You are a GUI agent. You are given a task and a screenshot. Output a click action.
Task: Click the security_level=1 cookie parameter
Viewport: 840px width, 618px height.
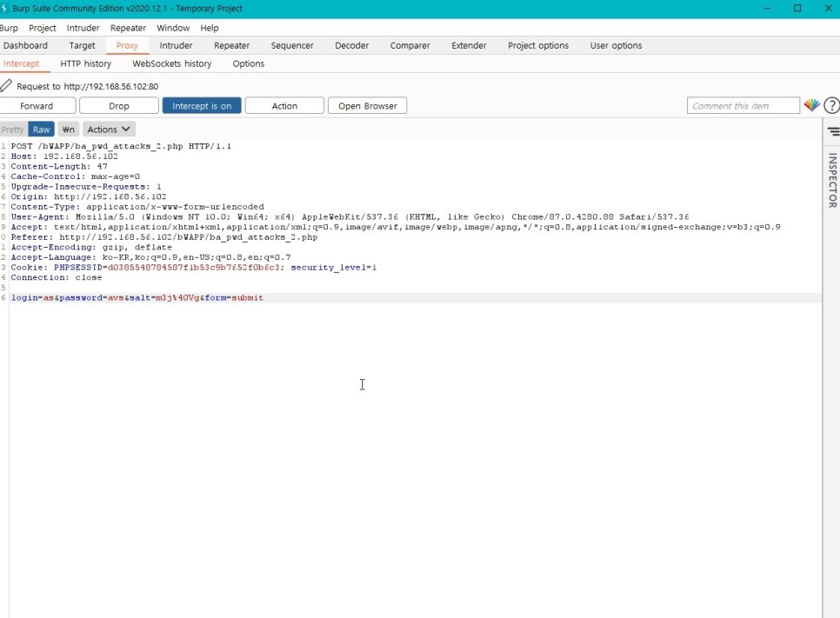point(333,268)
